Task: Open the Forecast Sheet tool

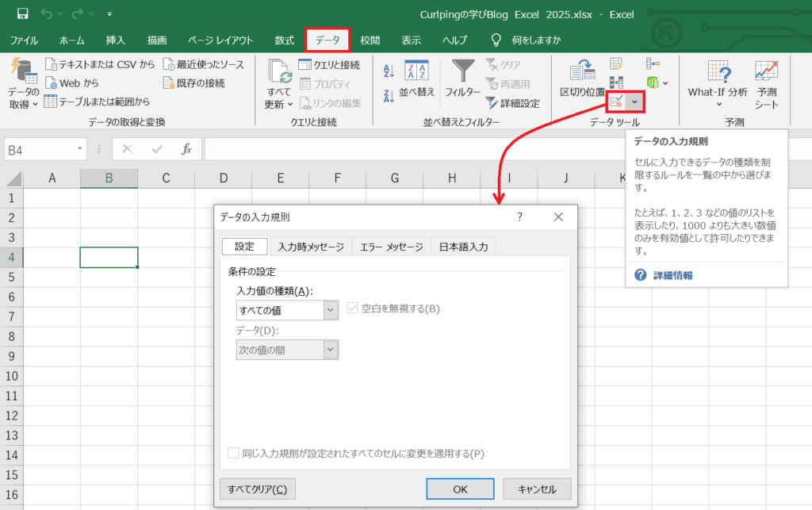Action: [x=766, y=84]
